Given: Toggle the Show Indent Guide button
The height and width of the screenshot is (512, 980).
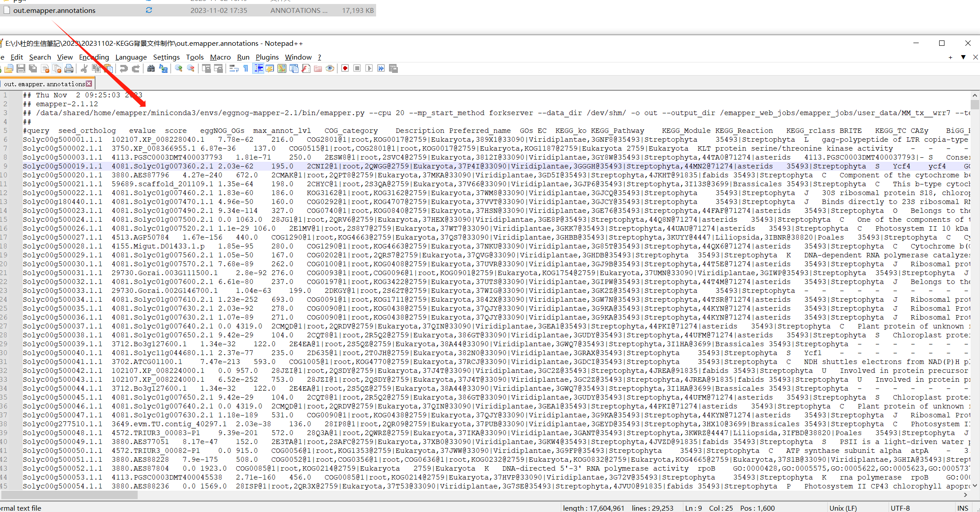Looking at the screenshot, I should 258,68.
